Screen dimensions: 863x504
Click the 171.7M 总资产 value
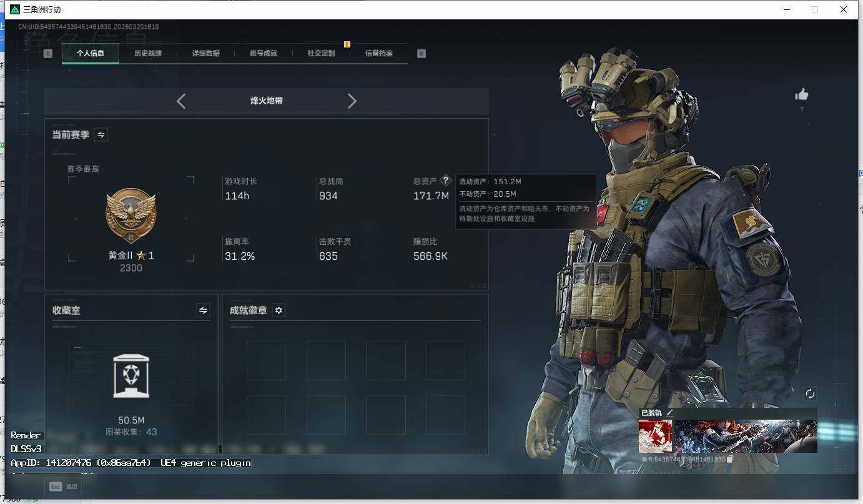pyautogui.click(x=431, y=196)
